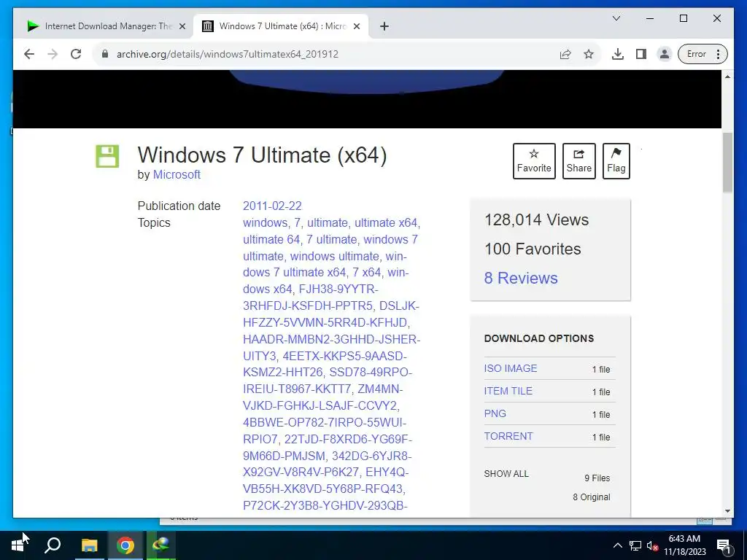The width and height of the screenshot is (747, 560).
Task: Favorite this archive item
Action: (x=534, y=161)
